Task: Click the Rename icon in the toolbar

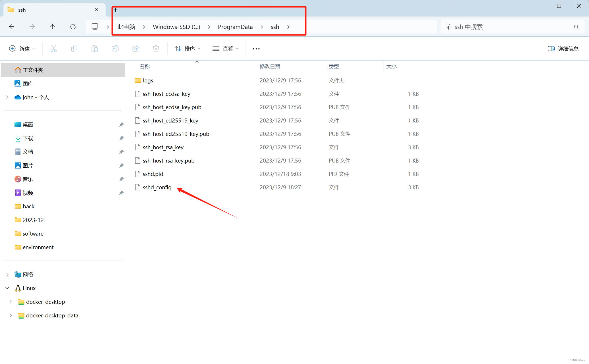Action: tap(115, 49)
